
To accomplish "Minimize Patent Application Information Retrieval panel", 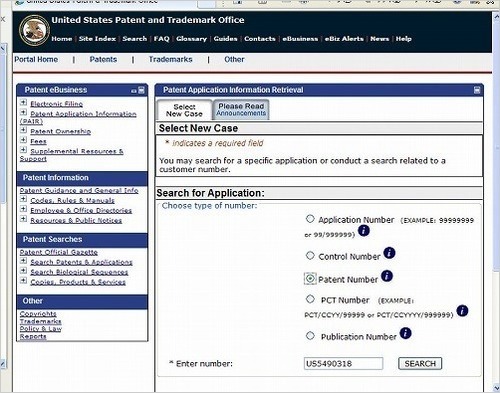I will 477,90.
